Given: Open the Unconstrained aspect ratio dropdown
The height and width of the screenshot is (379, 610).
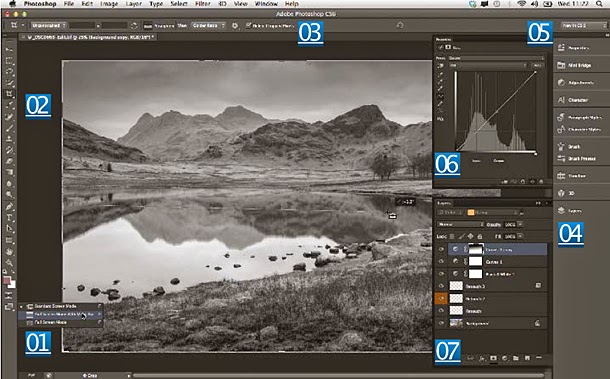Looking at the screenshot, I should (x=48, y=26).
